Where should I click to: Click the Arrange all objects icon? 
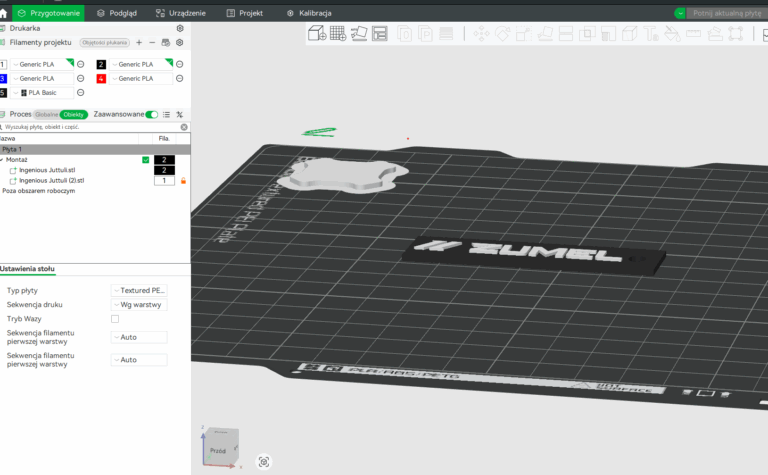click(380, 33)
